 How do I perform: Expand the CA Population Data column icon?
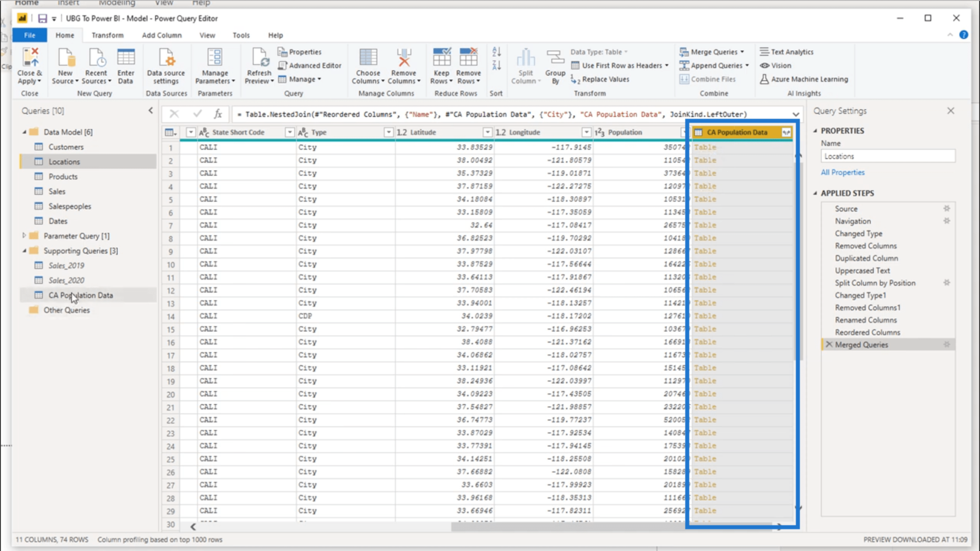pyautogui.click(x=786, y=132)
